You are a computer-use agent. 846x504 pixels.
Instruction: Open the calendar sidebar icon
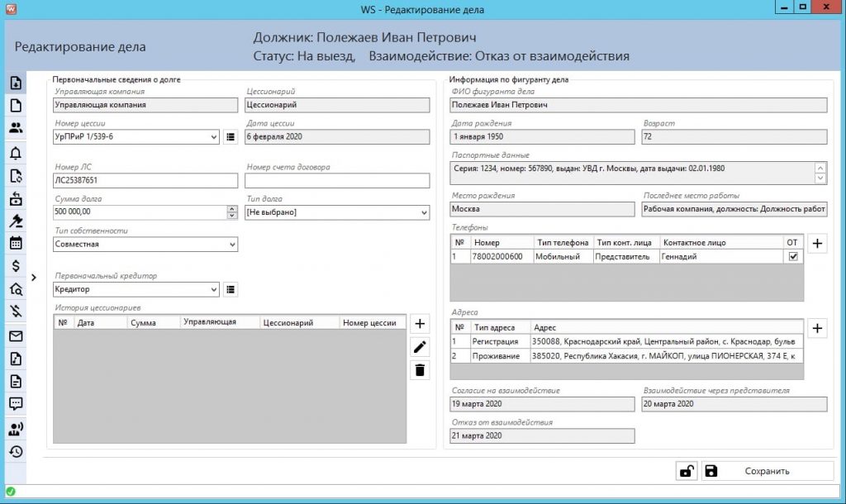tap(16, 243)
